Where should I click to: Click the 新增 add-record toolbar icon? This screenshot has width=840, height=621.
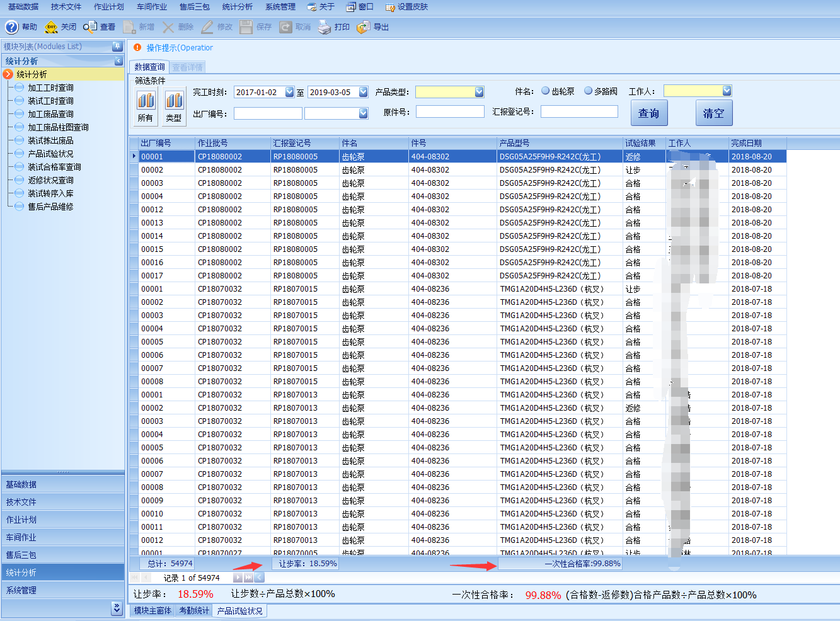click(x=129, y=27)
